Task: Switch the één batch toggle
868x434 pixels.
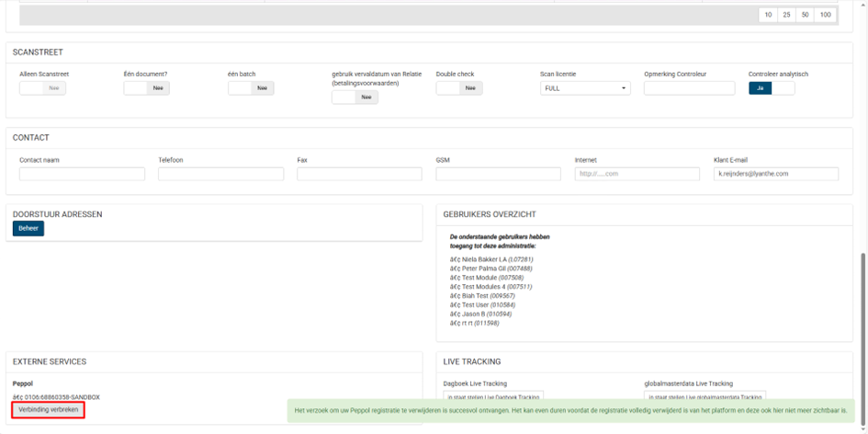Action: [x=251, y=88]
